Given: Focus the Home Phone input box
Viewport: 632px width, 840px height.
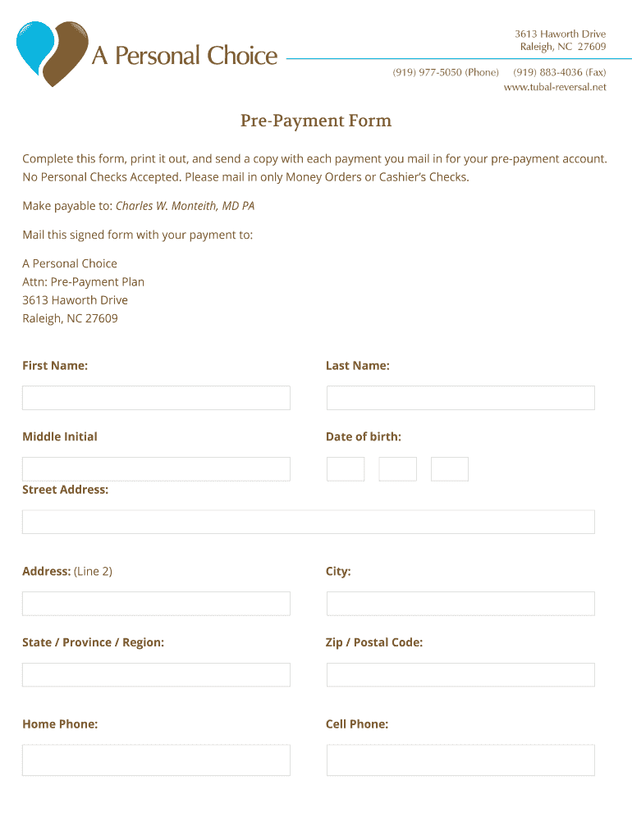Looking at the screenshot, I should coord(156,760).
